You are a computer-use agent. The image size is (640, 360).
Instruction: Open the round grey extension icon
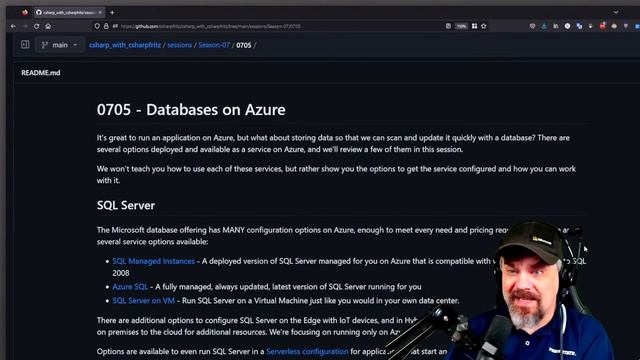614,26
